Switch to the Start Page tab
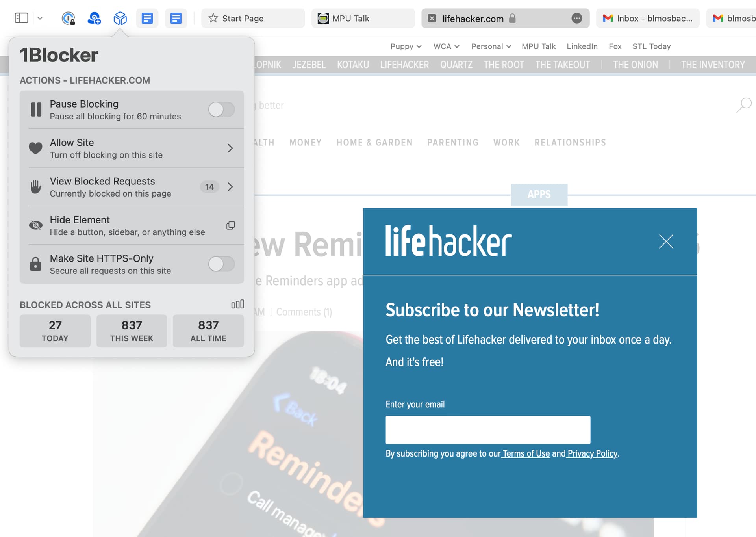 (253, 18)
